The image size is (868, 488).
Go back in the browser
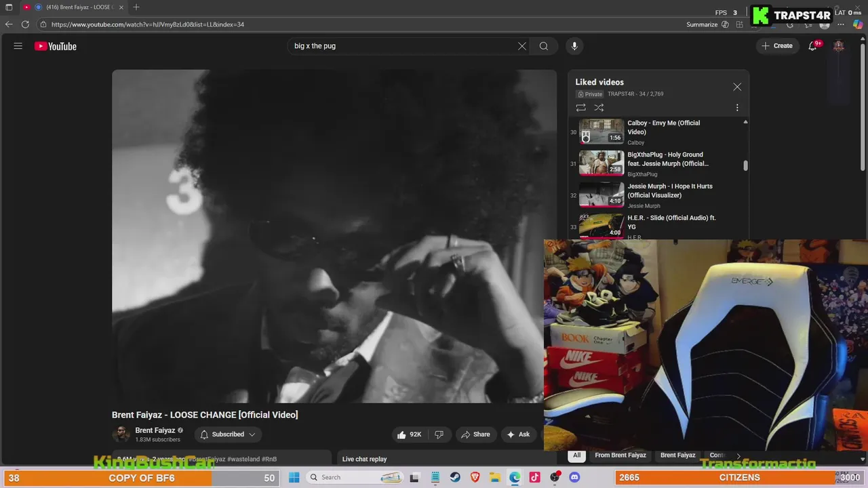click(x=9, y=24)
